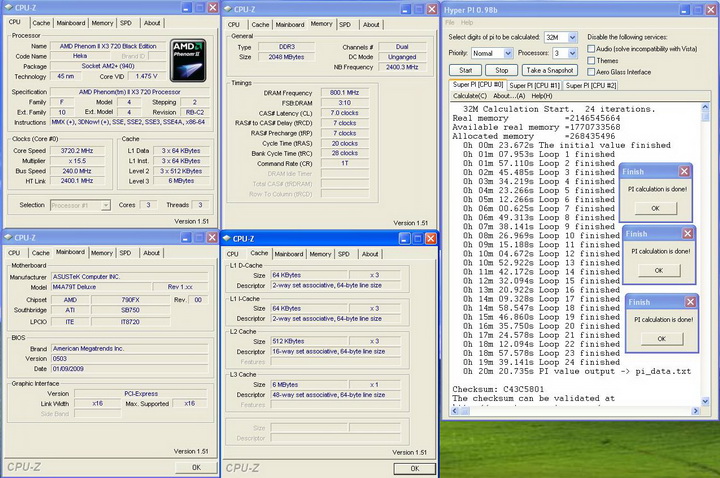This screenshot has width=720, height=478.
Task: Click the BIOS Version field 0503
Action: coord(129,359)
